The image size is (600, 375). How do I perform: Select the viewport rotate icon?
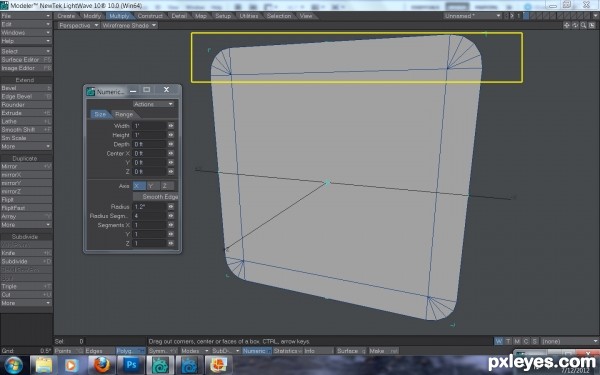point(575,25)
